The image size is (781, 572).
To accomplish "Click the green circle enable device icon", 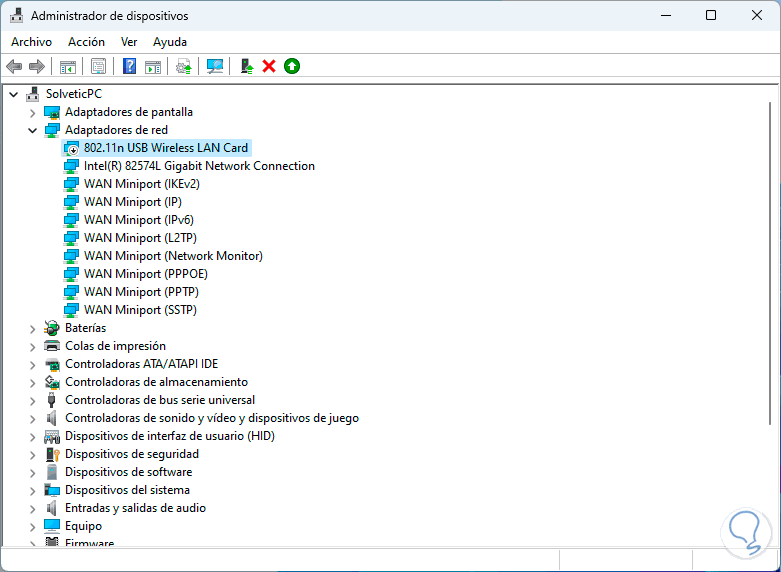I will click(x=292, y=66).
